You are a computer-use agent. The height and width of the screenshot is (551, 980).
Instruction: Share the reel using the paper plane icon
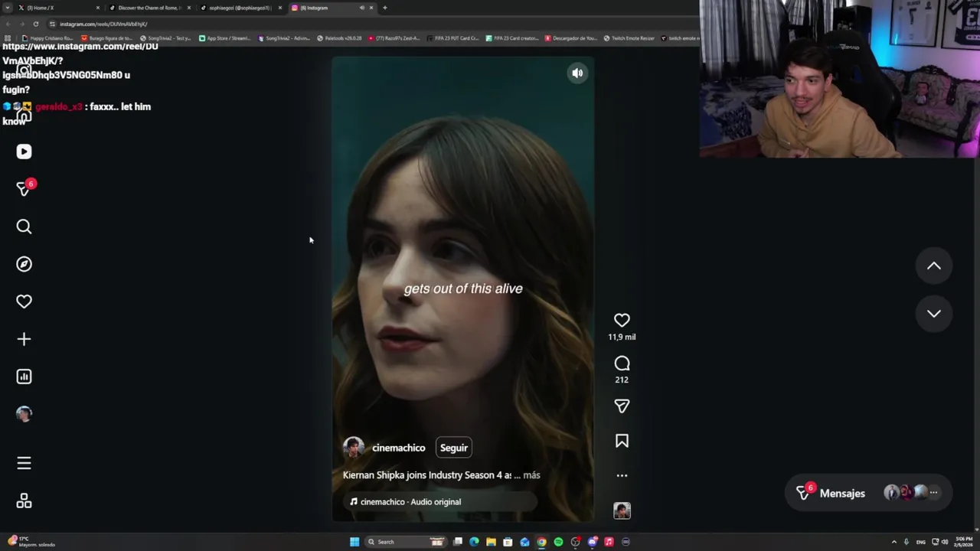(622, 406)
